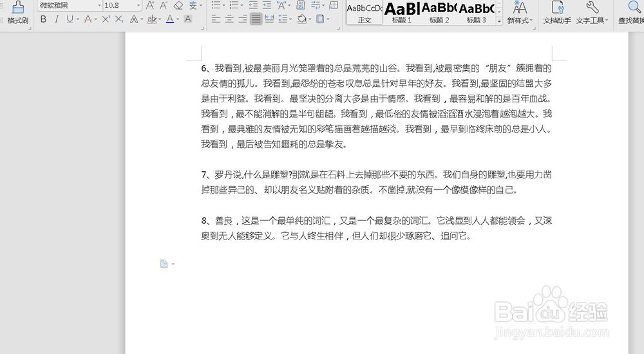Place cursor in paragraph 6 starting 我看到
This screenshot has width=644, height=354.
click(376, 106)
